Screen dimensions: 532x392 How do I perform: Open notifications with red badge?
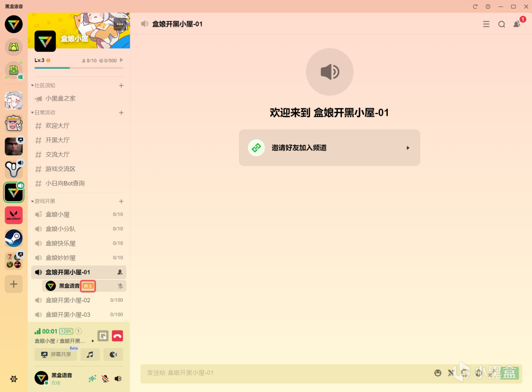click(x=517, y=24)
